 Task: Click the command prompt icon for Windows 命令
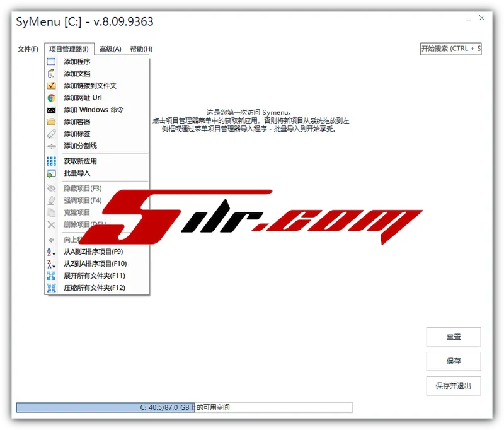51,110
